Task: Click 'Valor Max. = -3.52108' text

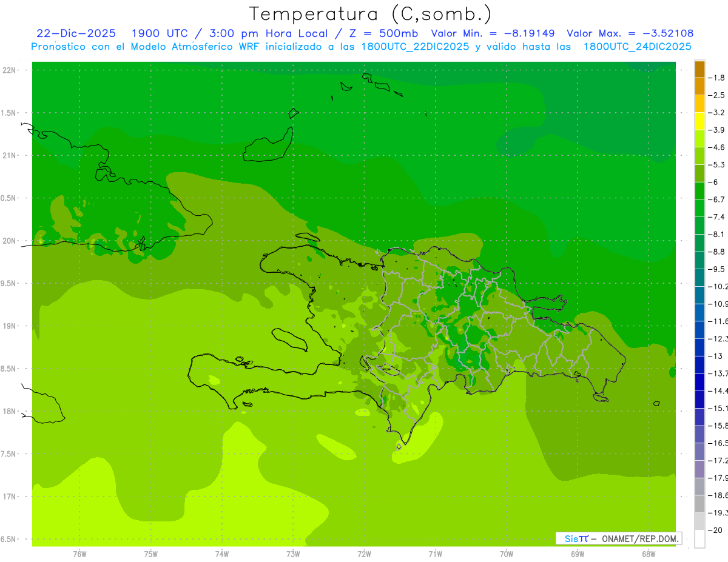Action: click(630, 33)
